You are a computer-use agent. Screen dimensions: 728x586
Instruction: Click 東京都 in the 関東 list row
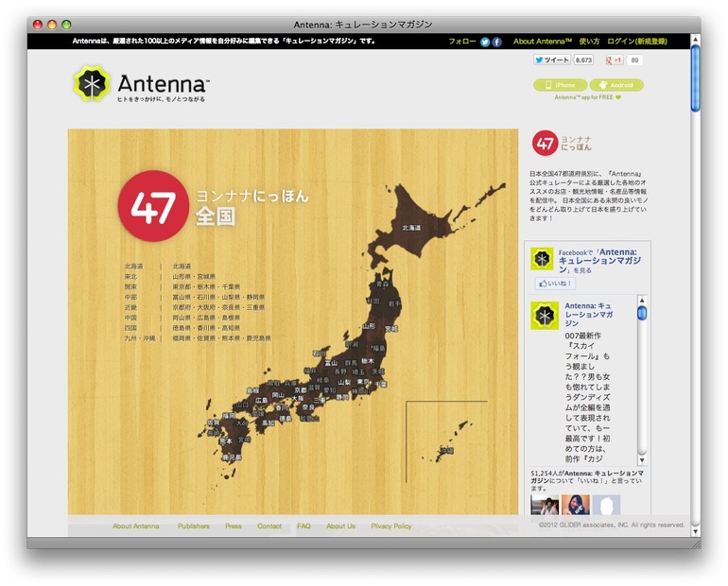tap(182, 286)
